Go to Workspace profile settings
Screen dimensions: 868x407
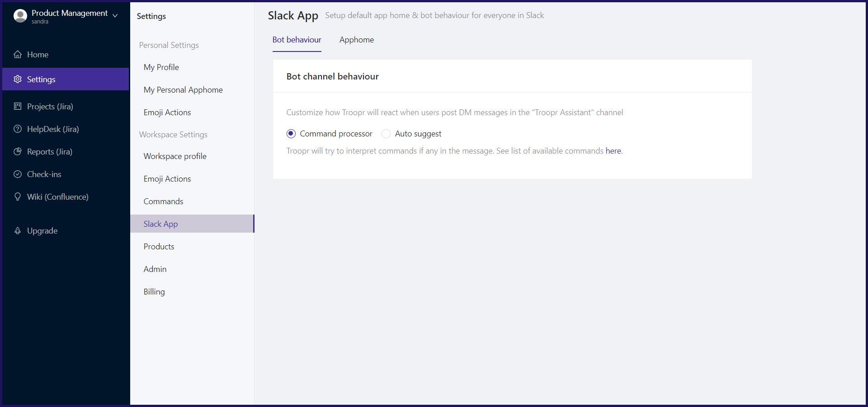coord(175,156)
